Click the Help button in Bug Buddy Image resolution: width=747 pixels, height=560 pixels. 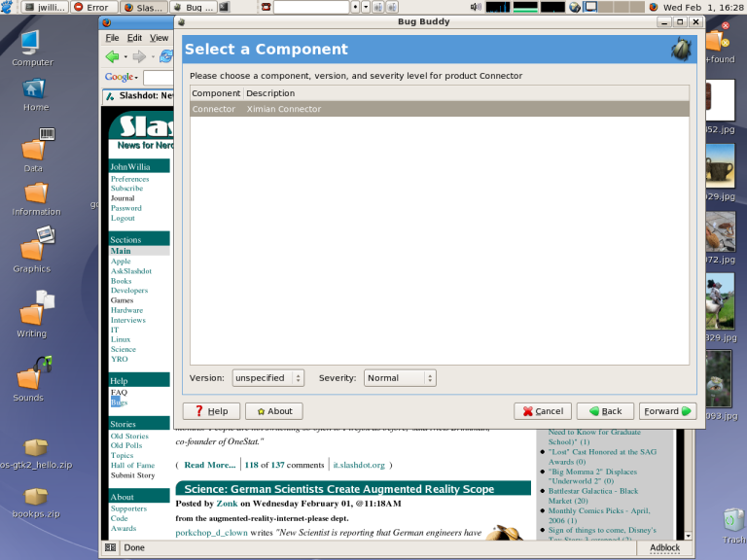[x=211, y=411]
